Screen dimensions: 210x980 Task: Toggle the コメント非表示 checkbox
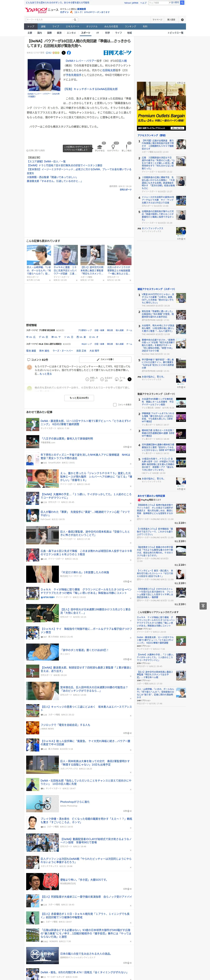(115, 404)
